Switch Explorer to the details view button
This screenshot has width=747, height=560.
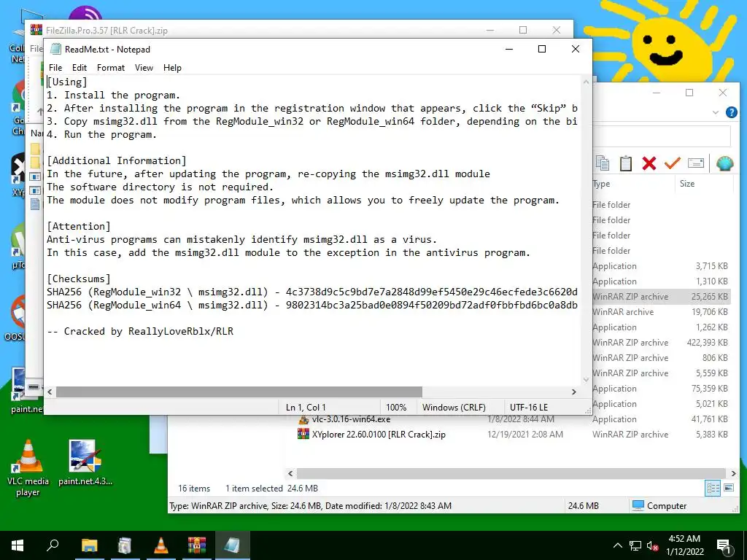tap(713, 488)
